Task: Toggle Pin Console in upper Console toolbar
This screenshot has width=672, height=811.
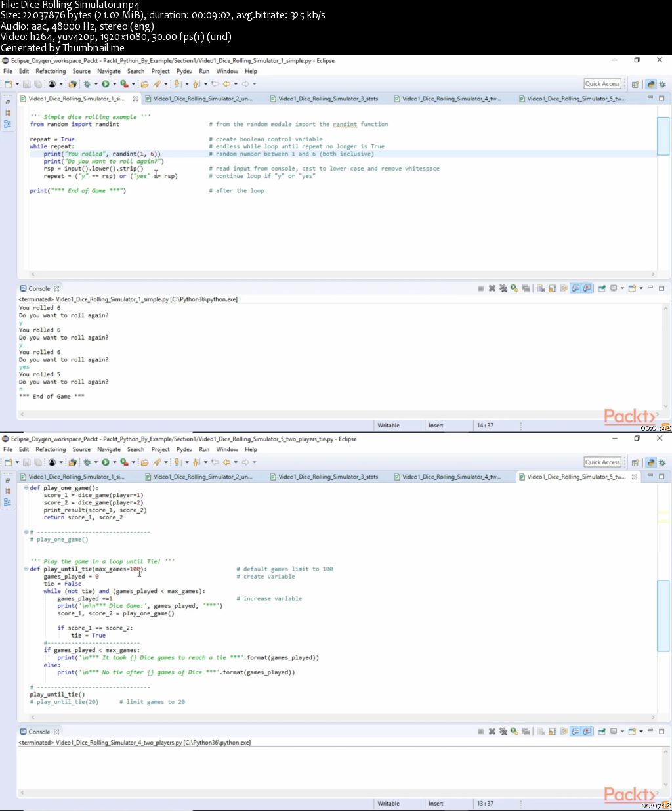Action: tap(601, 288)
